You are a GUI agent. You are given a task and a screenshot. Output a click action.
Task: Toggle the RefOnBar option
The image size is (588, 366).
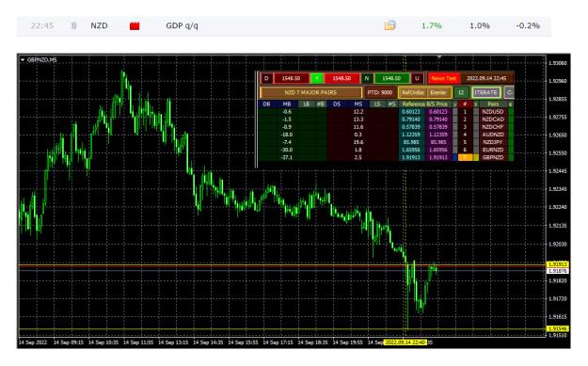(412, 92)
